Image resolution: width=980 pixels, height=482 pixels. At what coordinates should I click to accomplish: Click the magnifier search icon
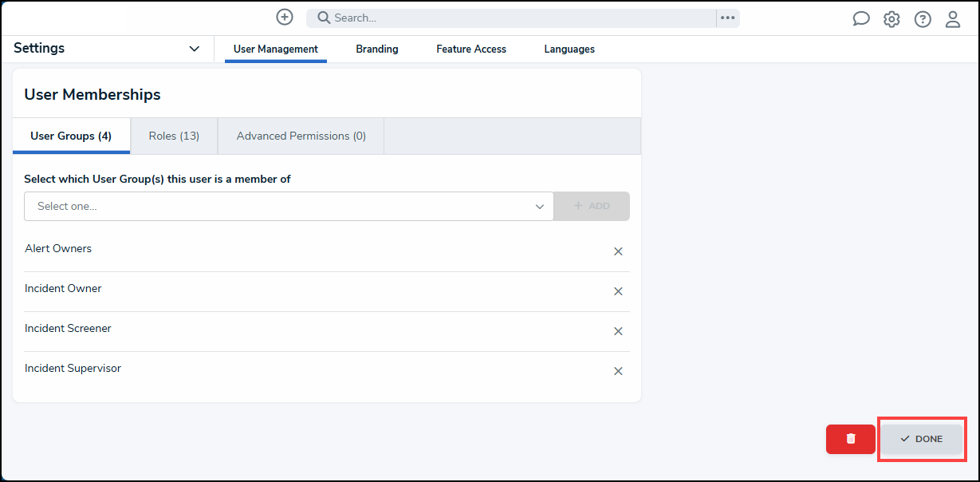coord(324,18)
